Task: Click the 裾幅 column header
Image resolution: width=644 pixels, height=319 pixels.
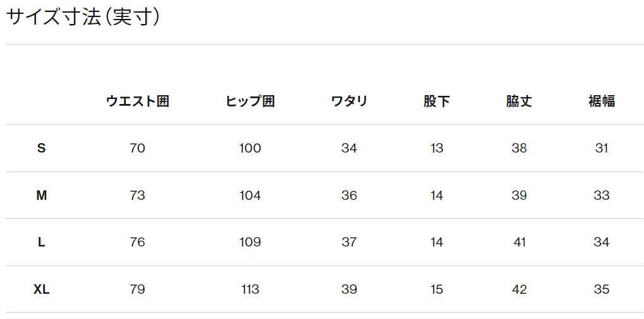Action: [x=602, y=101]
